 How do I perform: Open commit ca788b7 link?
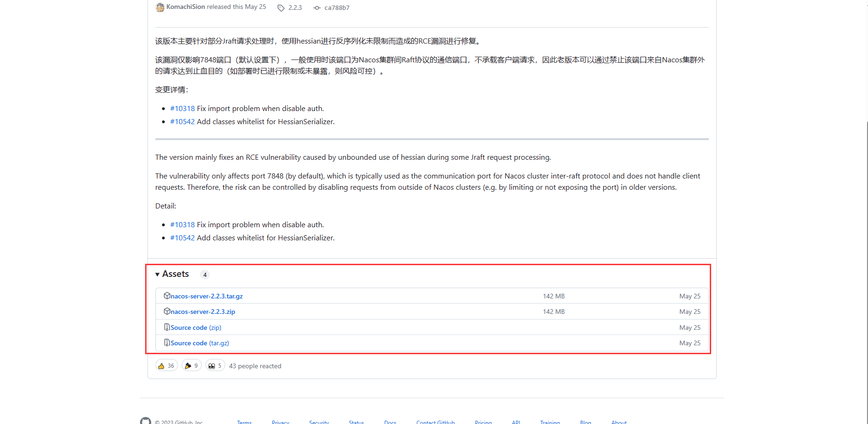tap(337, 8)
